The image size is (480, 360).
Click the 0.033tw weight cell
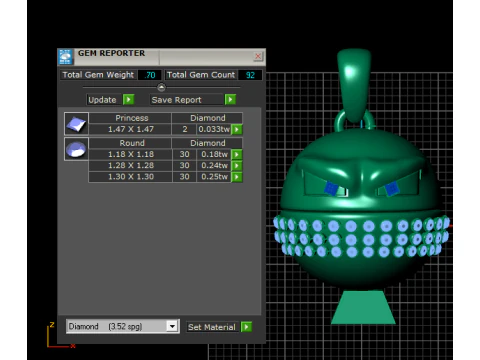[x=214, y=129]
